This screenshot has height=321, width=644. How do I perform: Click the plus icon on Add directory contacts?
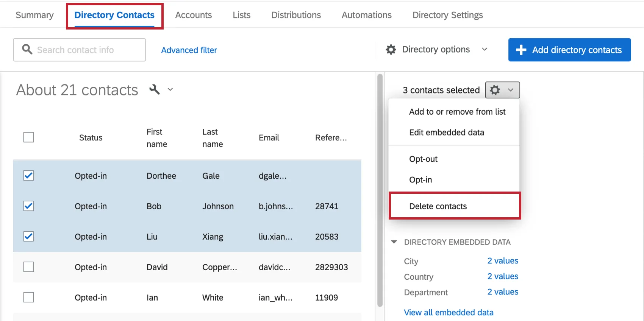point(521,50)
